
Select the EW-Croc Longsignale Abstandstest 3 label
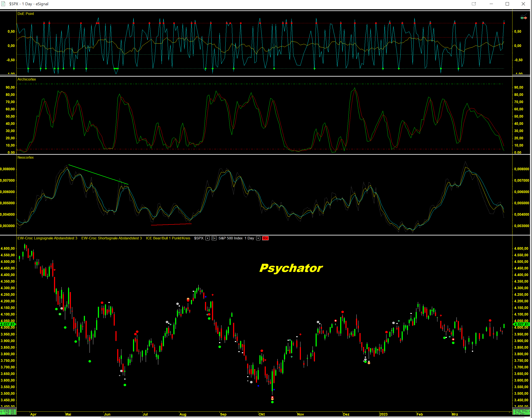[x=47, y=238]
